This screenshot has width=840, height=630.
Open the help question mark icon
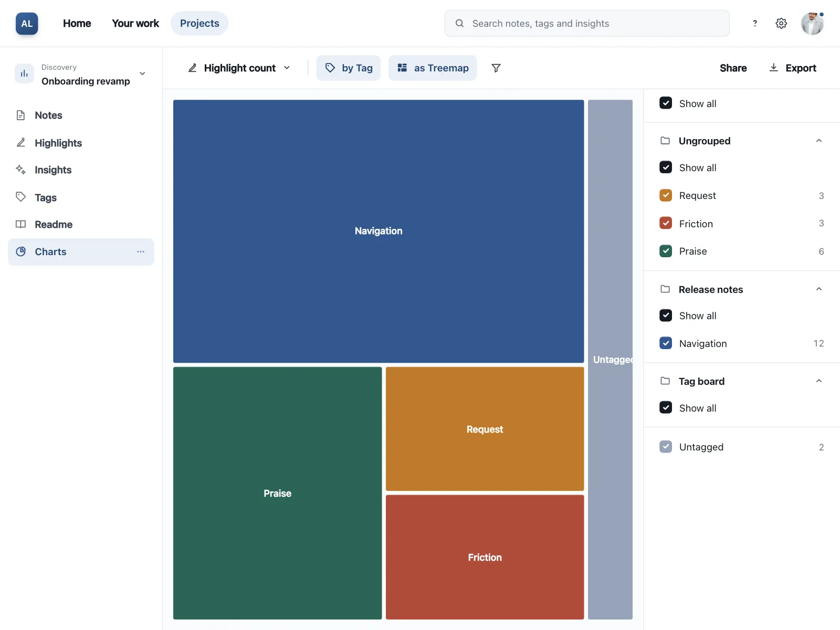click(x=755, y=23)
